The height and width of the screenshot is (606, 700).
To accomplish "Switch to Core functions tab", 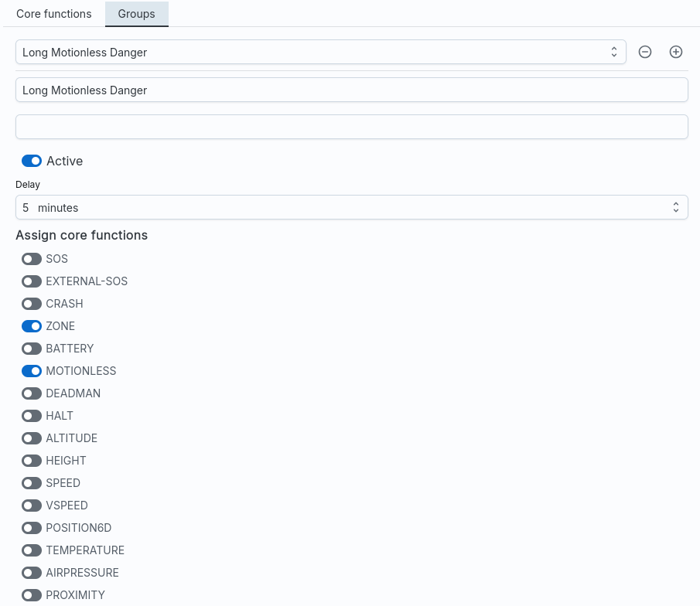I will pos(54,14).
